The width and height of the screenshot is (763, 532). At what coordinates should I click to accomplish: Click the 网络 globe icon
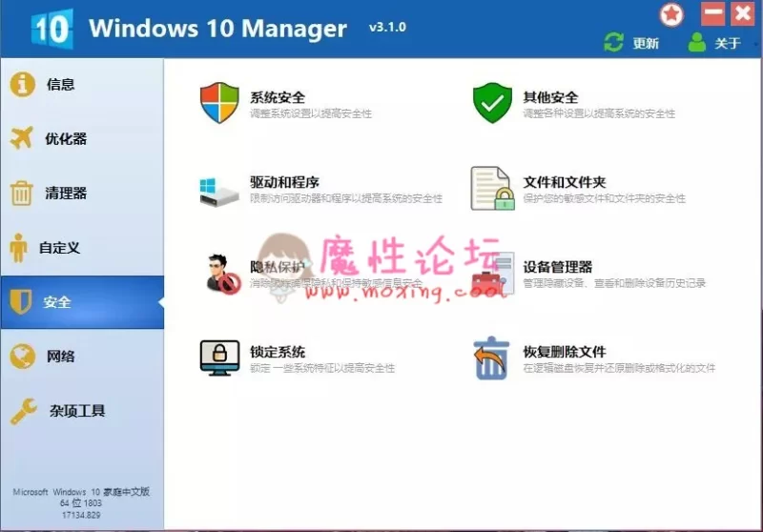point(22,357)
